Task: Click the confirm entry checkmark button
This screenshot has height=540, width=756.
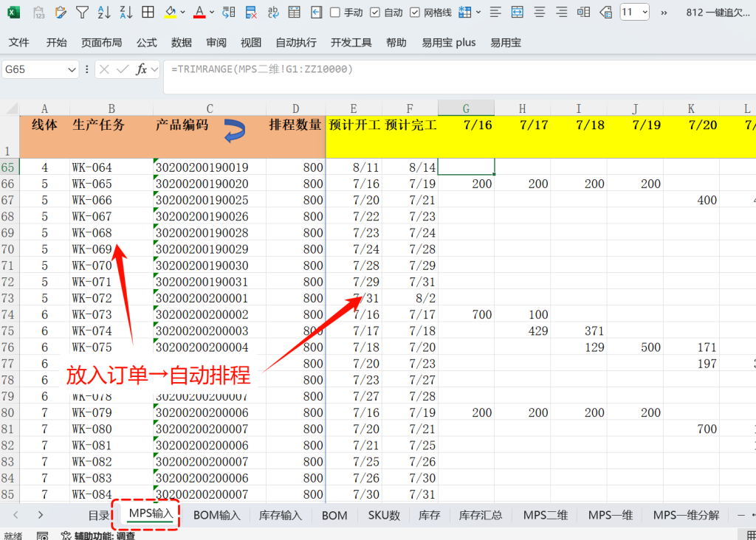Action: click(x=123, y=70)
